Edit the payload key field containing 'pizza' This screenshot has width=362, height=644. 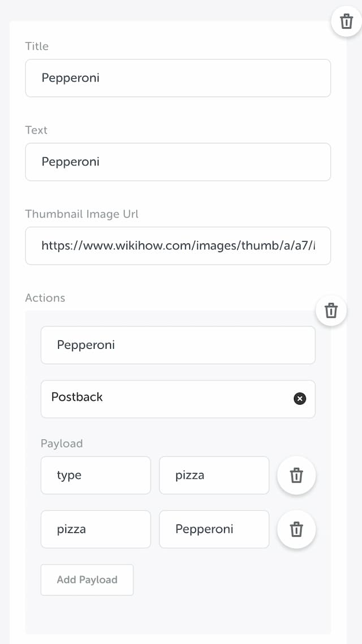coord(96,529)
